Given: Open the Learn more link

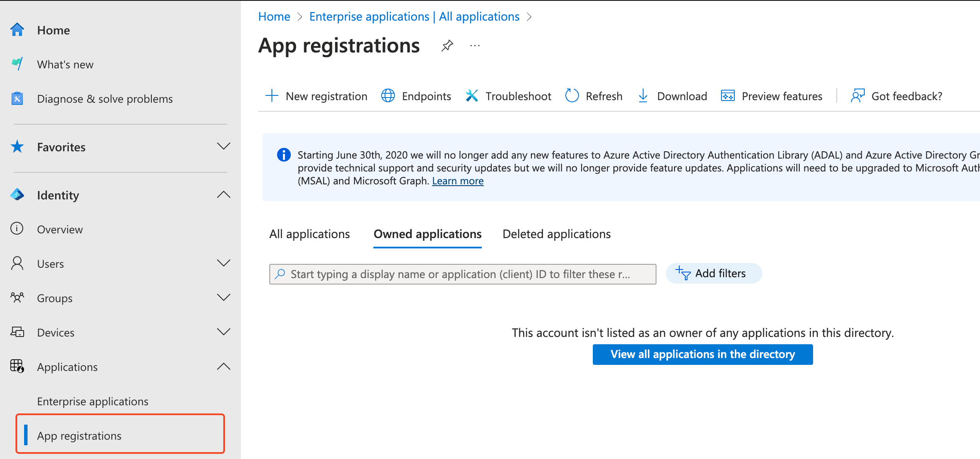Looking at the screenshot, I should click(458, 181).
